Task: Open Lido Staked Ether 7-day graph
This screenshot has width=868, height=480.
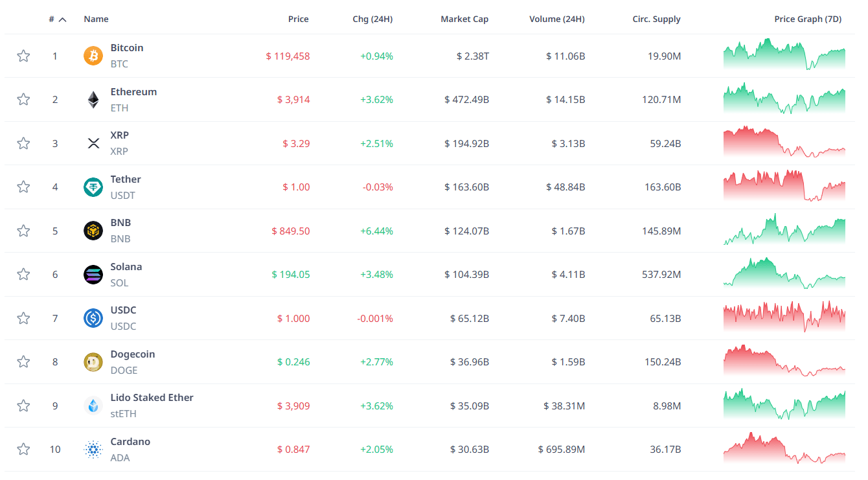Action: pos(784,404)
